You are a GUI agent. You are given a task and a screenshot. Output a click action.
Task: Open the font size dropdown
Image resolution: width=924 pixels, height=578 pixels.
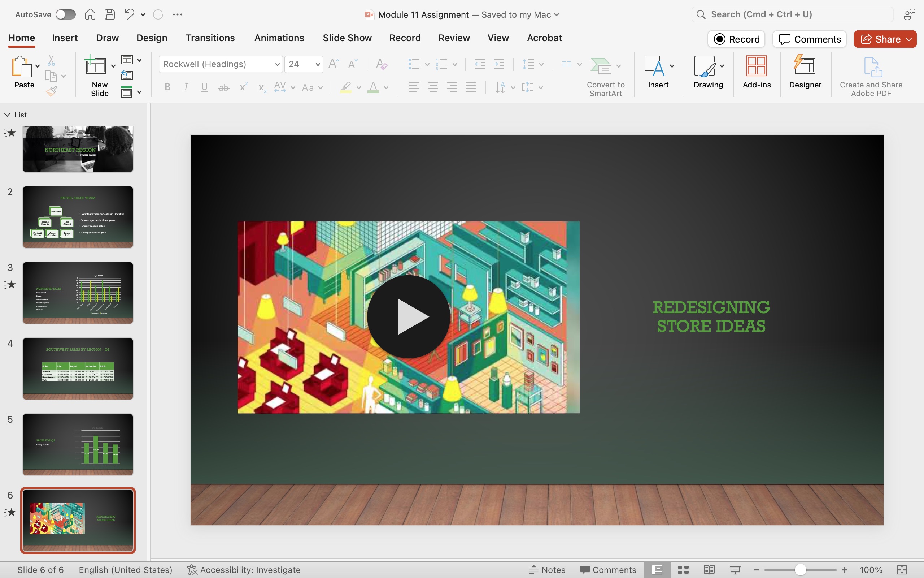[318, 64]
